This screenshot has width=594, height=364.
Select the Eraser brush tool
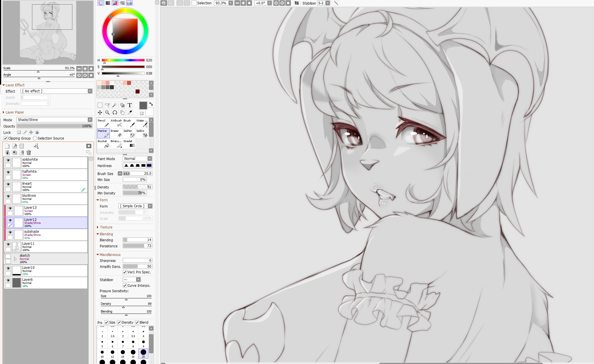point(116,134)
